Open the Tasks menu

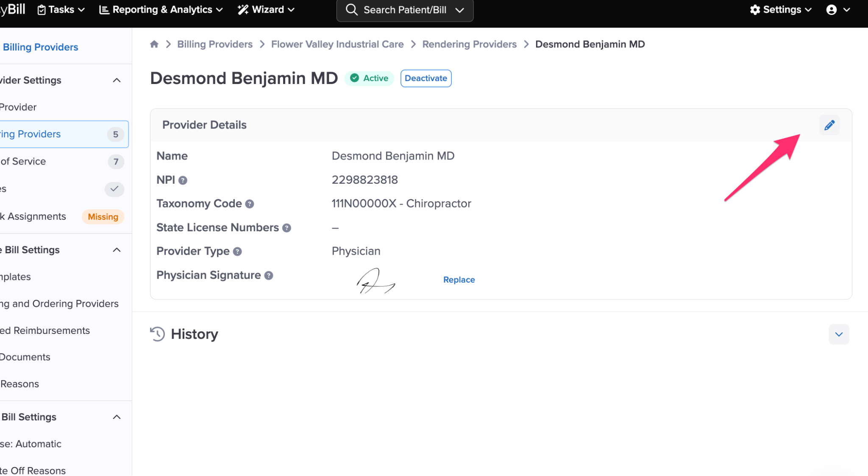click(61, 10)
